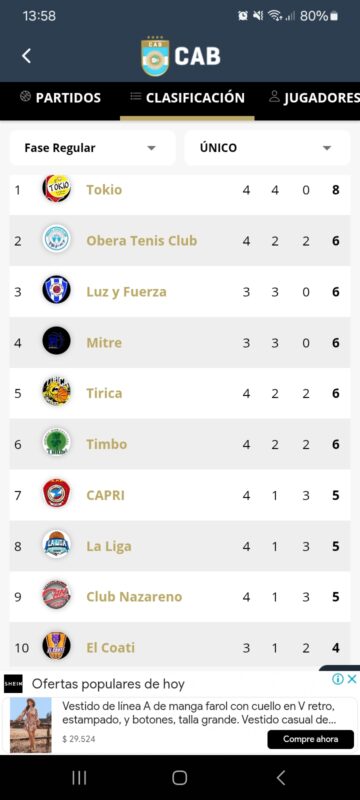Tap the Android home navigation button
The image size is (360, 800).
pyautogui.click(x=179, y=778)
